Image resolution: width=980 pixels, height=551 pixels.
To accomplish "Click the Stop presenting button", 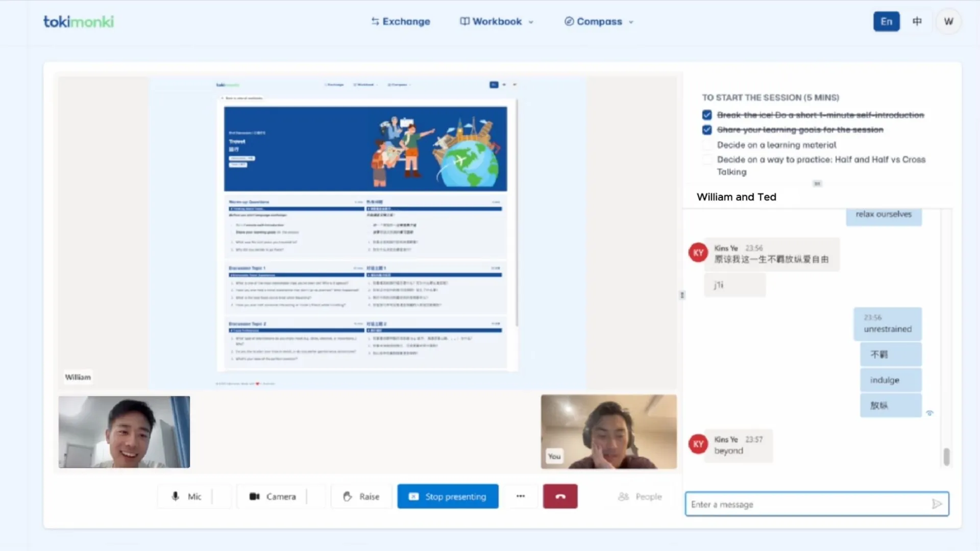I will pyautogui.click(x=448, y=496).
